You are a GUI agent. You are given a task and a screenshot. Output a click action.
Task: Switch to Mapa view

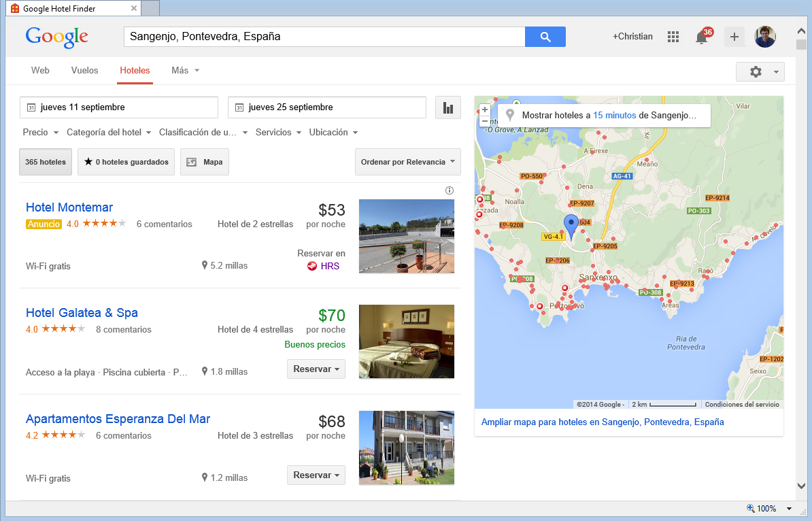point(205,162)
